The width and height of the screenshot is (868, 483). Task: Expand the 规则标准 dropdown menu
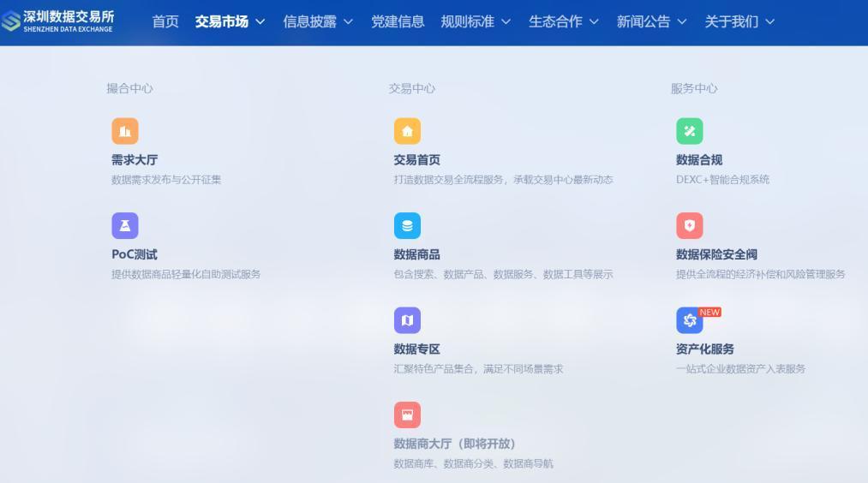pos(476,21)
